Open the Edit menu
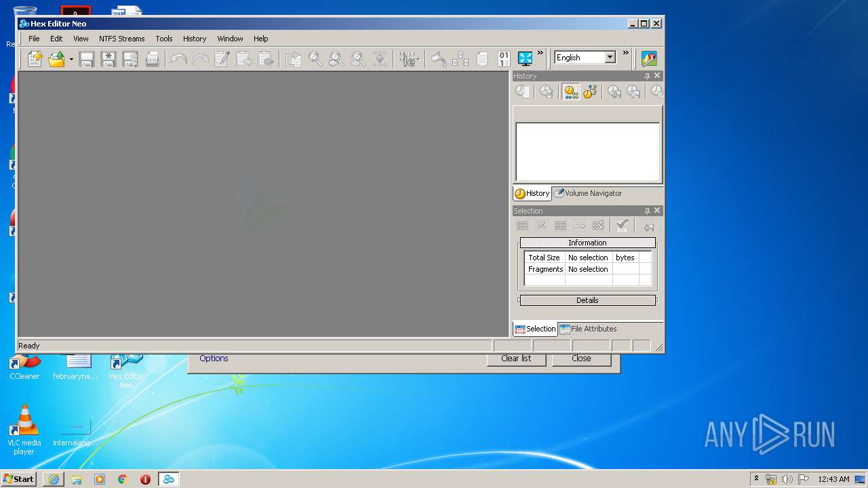Image resolution: width=868 pixels, height=488 pixels. [56, 39]
